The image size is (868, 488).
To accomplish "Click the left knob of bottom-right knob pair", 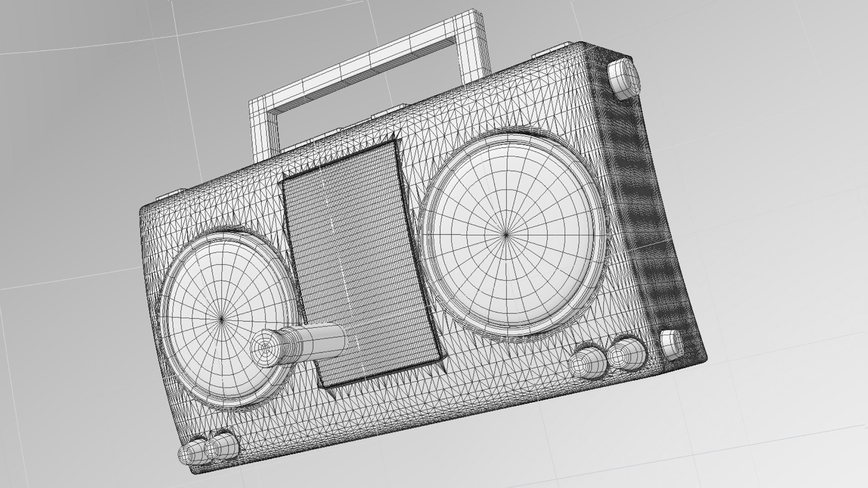I will pos(586,363).
